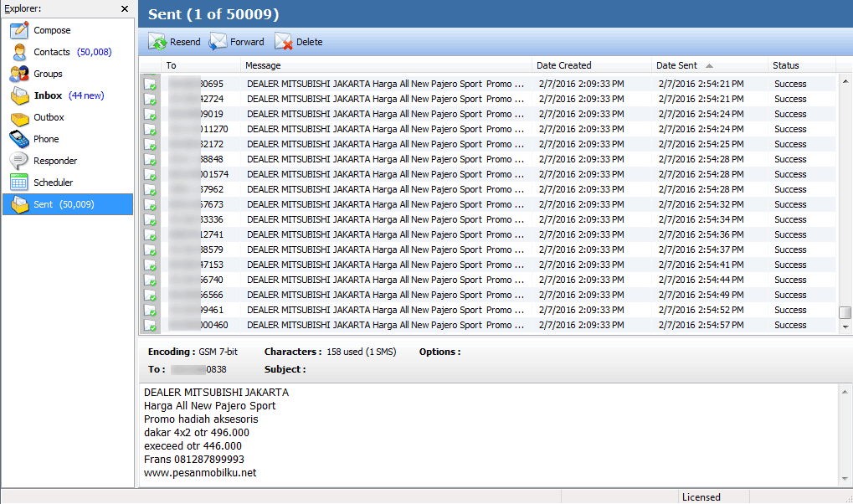Image resolution: width=853 pixels, height=504 pixels.
Task: Select the row ending 00460 number
Action: click(x=198, y=325)
